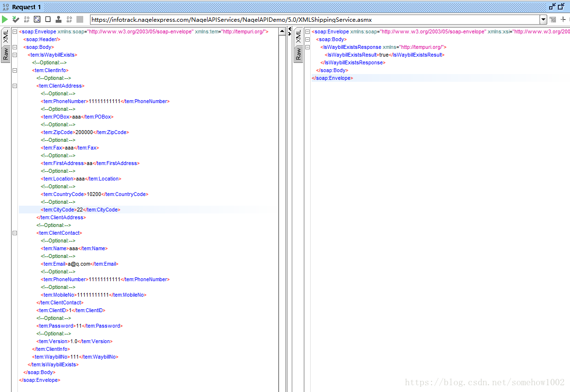The width and height of the screenshot is (570, 392).
Task: Collapse the tem:ClientInfo node
Action: (x=15, y=70)
